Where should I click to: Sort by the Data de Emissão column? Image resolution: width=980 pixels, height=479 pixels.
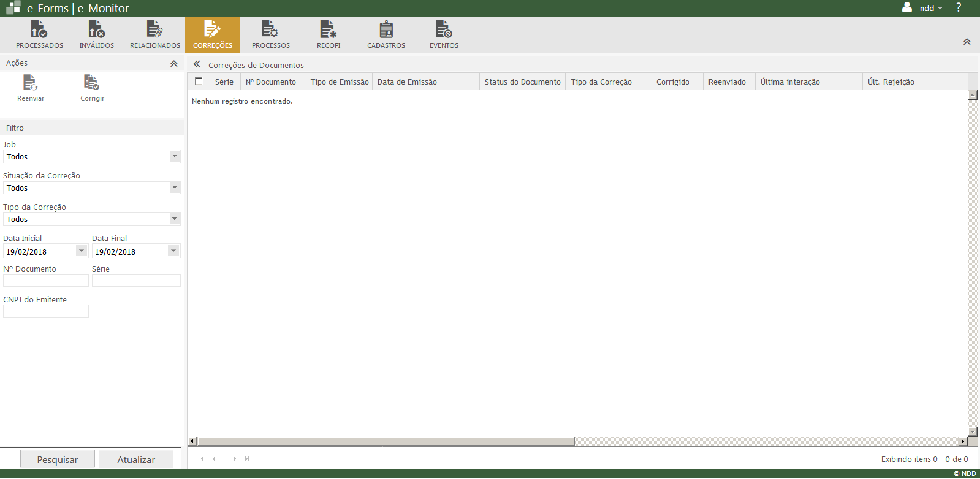coord(426,82)
